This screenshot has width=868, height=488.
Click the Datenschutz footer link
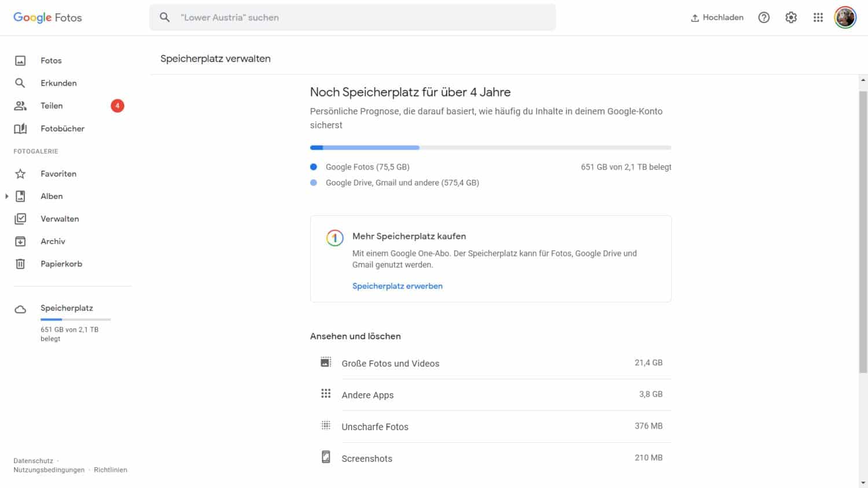(x=33, y=461)
